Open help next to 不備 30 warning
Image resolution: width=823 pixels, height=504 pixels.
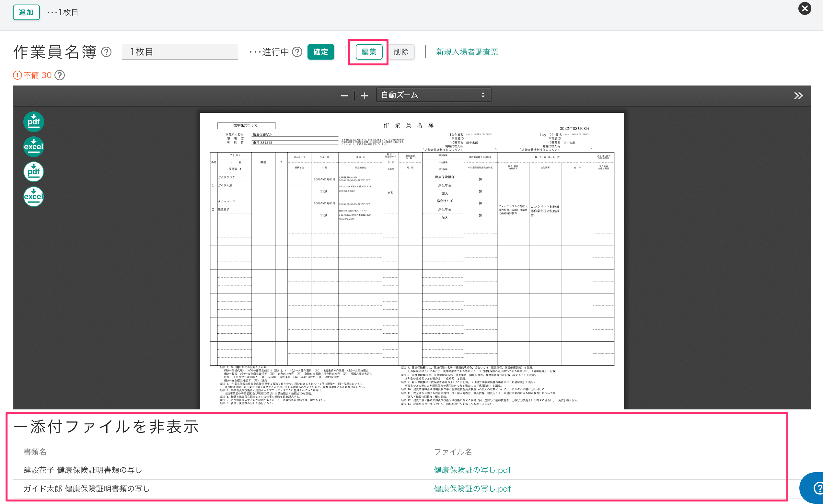point(60,75)
